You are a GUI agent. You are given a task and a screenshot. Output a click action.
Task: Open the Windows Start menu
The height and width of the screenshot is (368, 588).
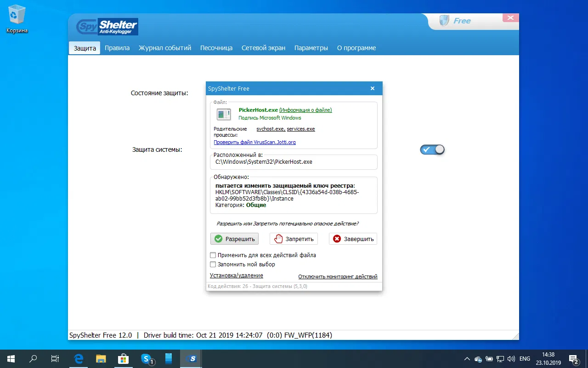click(11, 358)
